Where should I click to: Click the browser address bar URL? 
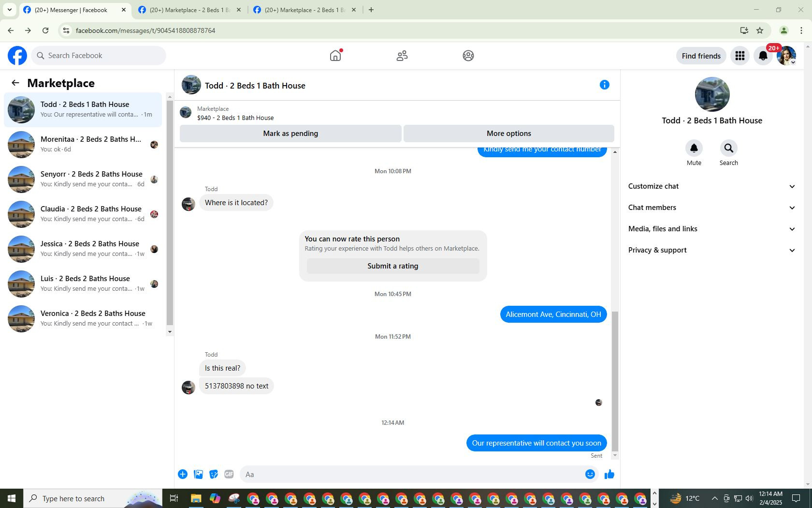(x=145, y=30)
